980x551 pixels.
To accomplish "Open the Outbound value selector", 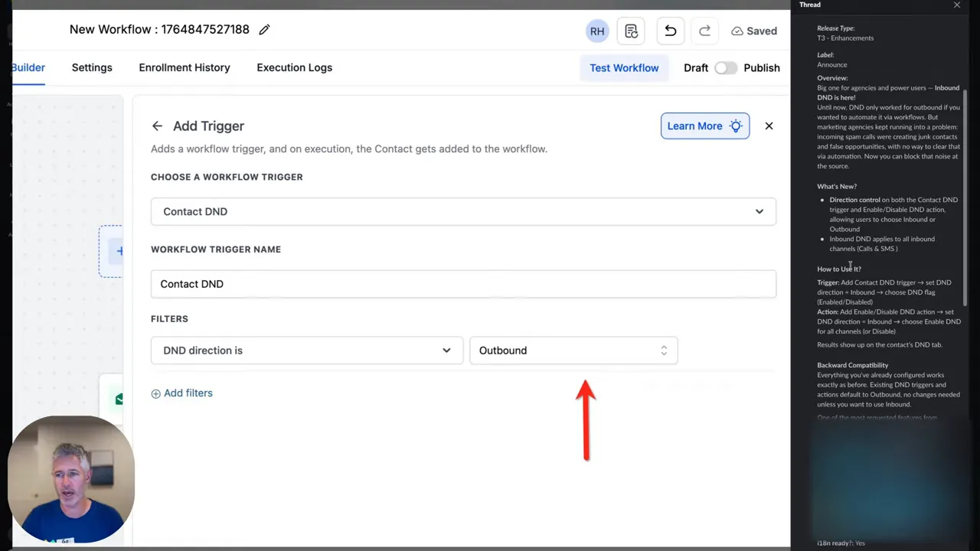I will click(x=573, y=350).
